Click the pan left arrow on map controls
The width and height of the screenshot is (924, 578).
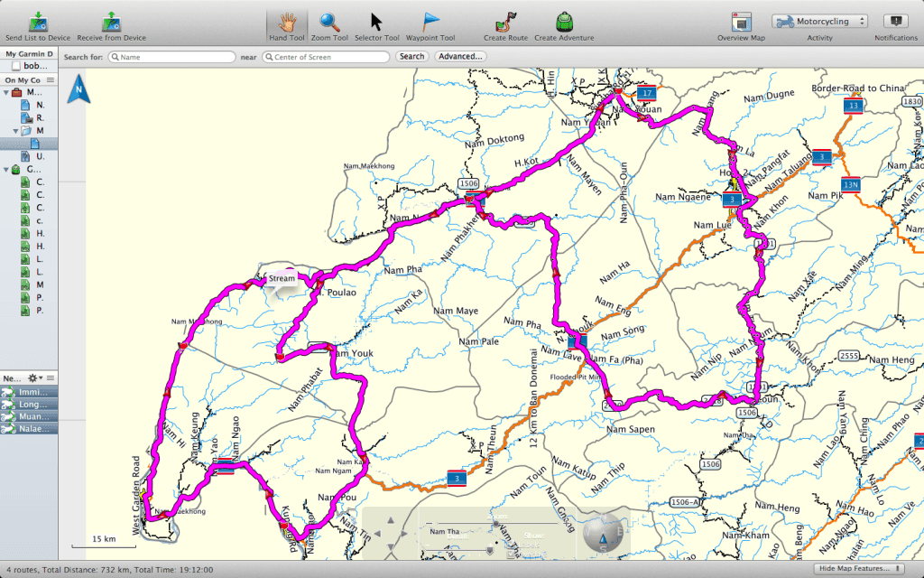point(377,534)
